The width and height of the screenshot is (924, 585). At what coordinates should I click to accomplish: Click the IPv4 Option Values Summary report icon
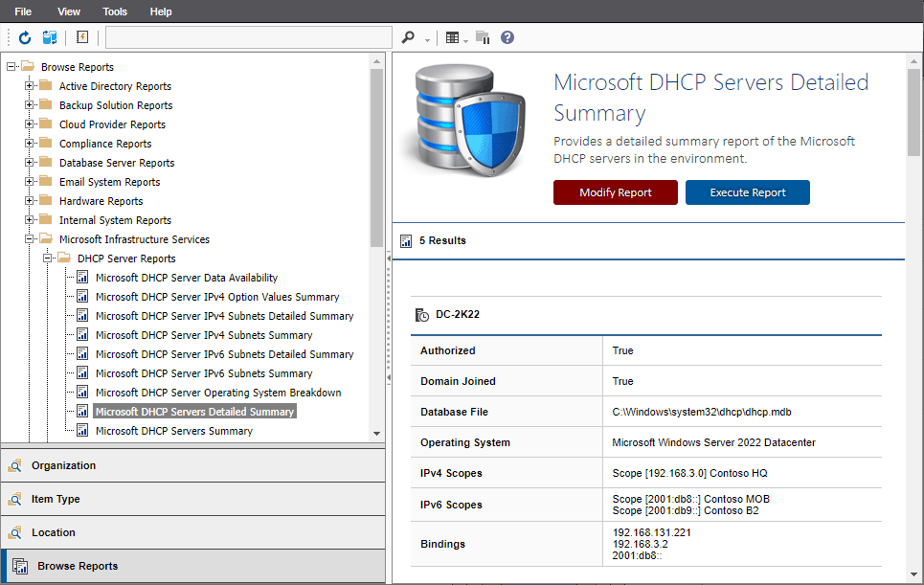[x=83, y=296]
